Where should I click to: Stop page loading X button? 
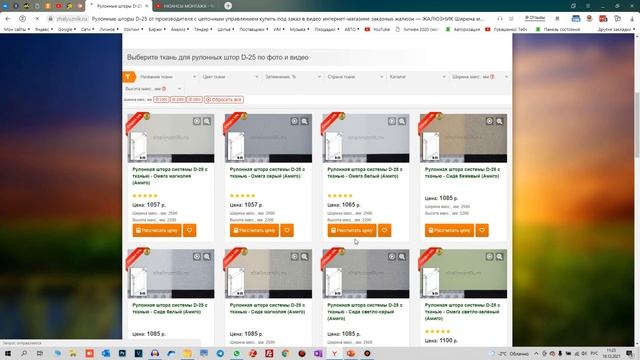37,19
